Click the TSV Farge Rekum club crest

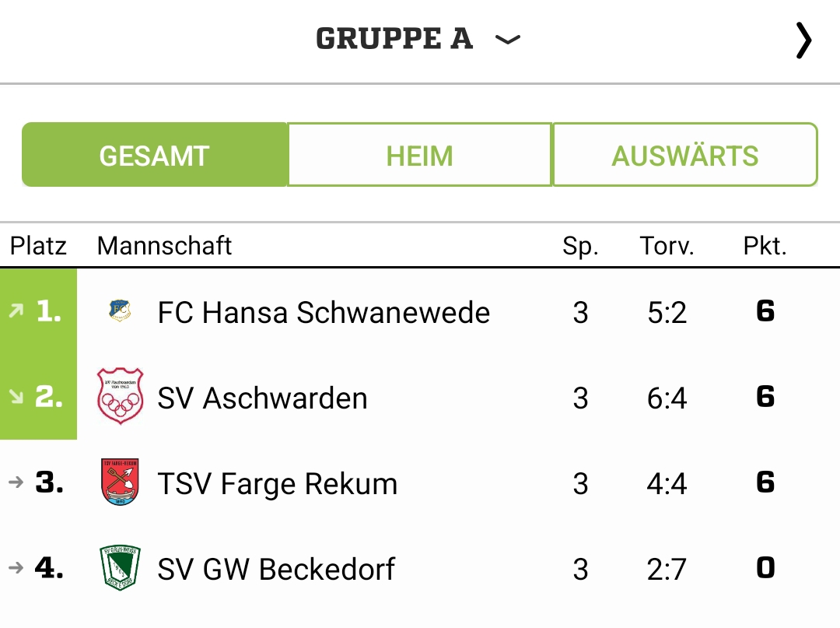[x=120, y=482]
